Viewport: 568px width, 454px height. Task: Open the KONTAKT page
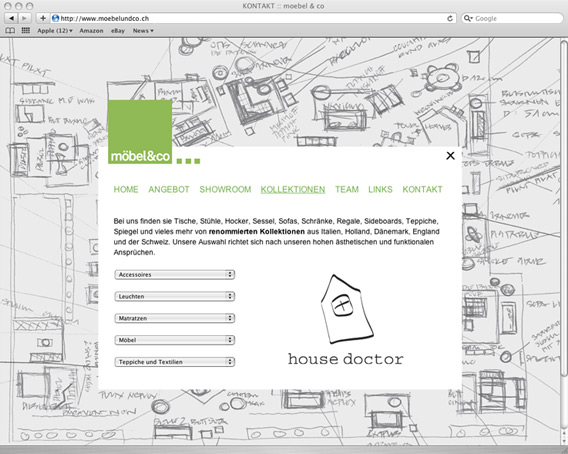422,189
